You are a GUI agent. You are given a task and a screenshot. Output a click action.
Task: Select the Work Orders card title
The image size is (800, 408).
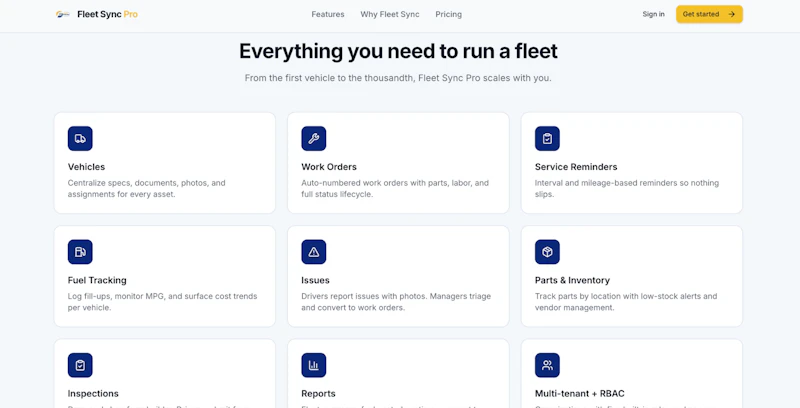click(329, 167)
